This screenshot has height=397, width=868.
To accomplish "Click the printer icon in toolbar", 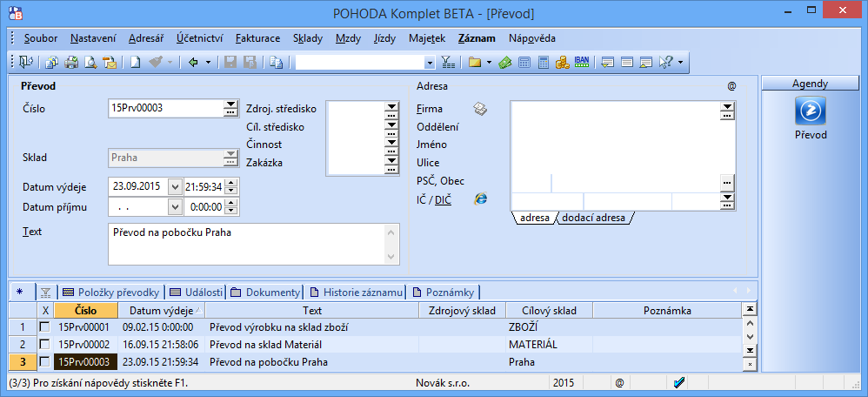I will (71, 63).
